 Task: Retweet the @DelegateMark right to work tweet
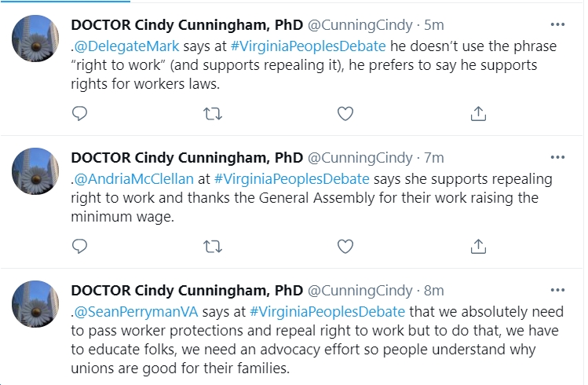213,113
